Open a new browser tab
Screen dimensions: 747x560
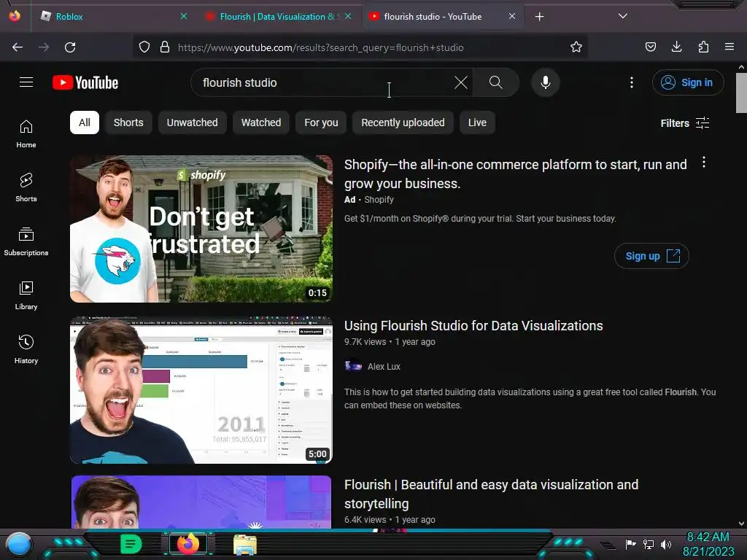(x=539, y=17)
